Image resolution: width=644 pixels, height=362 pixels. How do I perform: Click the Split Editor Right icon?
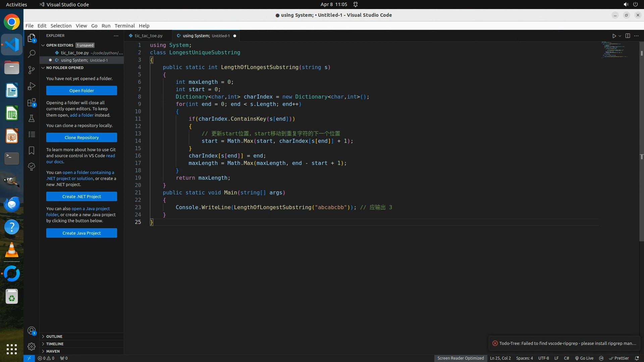click(x=628, y=36)
